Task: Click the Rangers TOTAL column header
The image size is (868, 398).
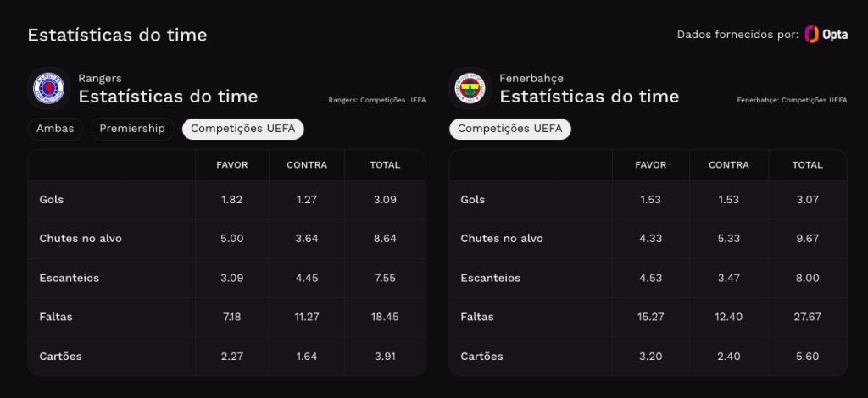Action: [x=385, y=165]
